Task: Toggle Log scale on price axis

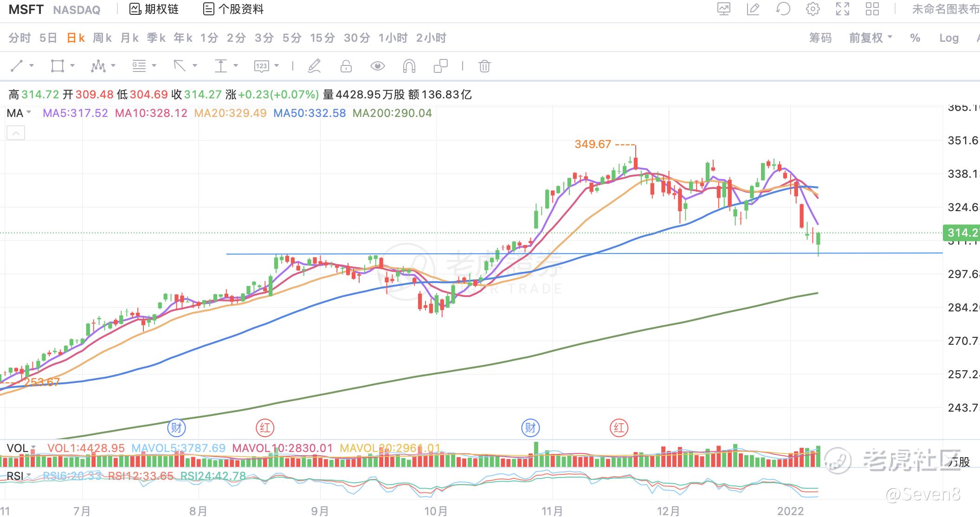Action: (x=948, y=38)
